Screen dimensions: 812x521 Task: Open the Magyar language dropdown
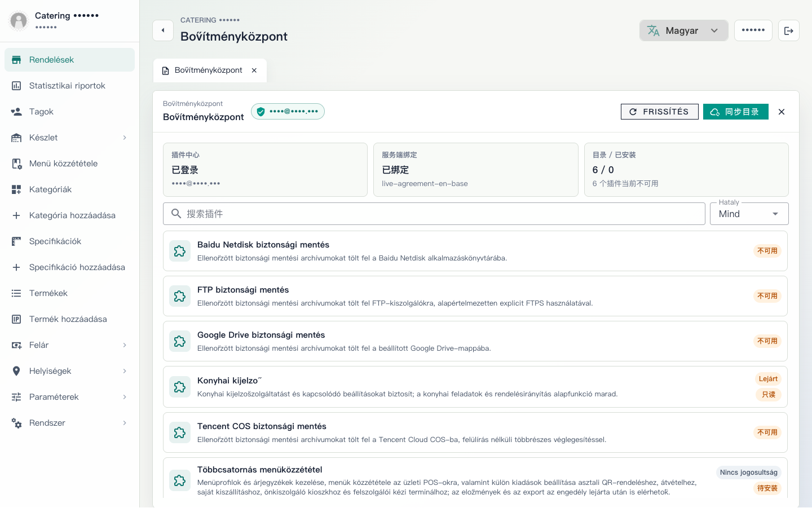[x=683, y=30]
